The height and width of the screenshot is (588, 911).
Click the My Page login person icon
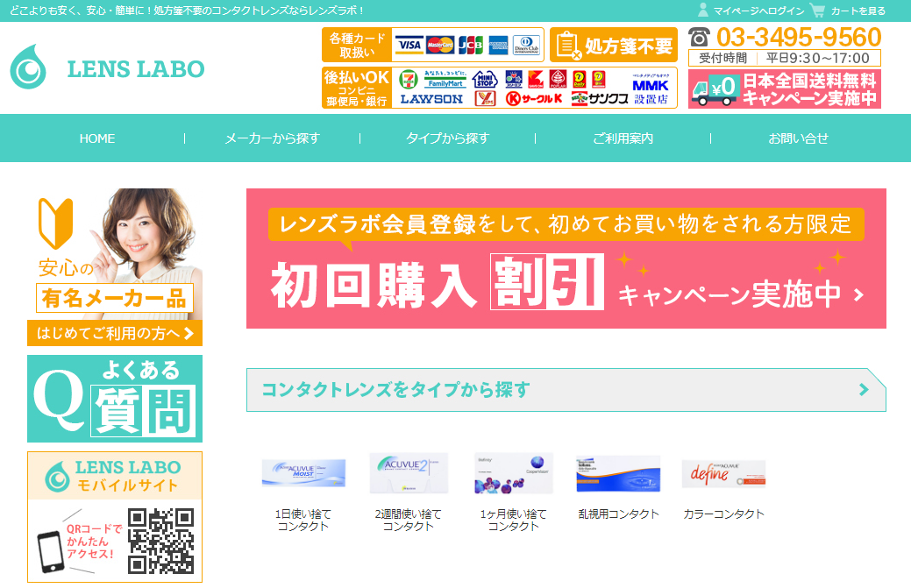point(703,11)
